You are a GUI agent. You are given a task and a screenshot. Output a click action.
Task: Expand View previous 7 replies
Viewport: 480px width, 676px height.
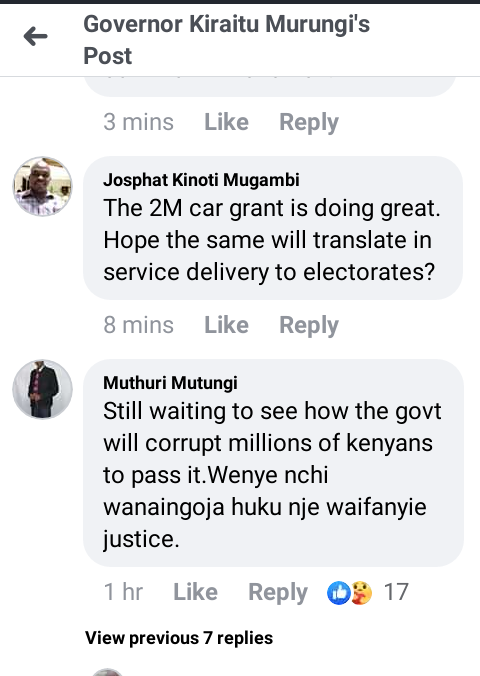pos(179,638)
